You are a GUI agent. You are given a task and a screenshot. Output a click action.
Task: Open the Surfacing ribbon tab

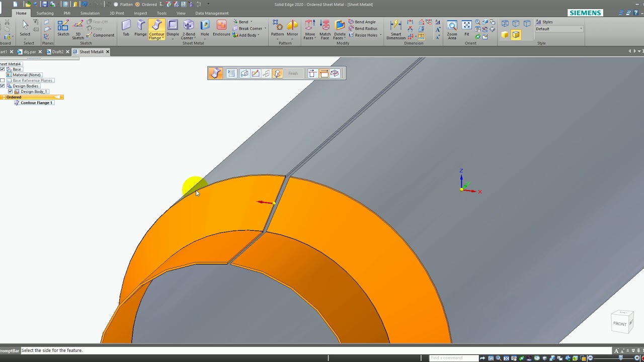click(45, 13)
